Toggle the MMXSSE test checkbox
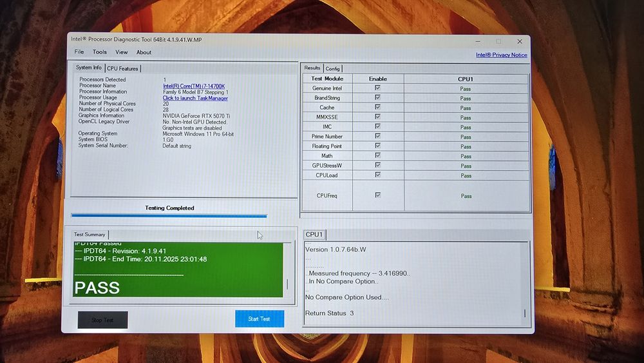 pyautogui.click(x=377, y=116)
